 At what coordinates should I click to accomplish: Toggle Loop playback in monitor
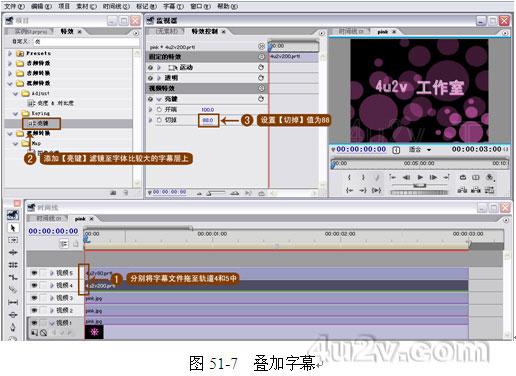point(463,177)
